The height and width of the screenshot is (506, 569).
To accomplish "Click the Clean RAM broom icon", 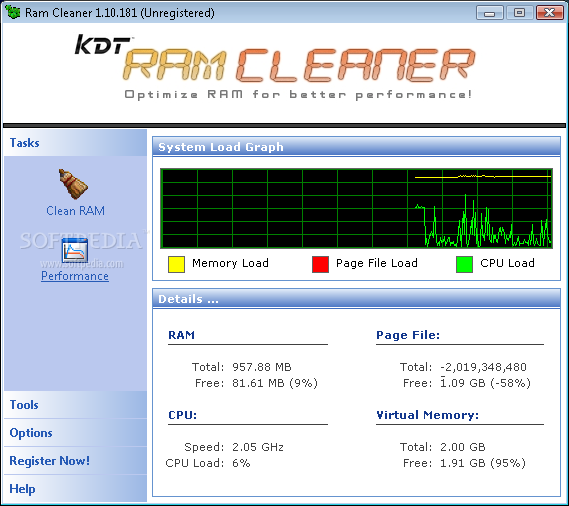I will coord(73,184).
